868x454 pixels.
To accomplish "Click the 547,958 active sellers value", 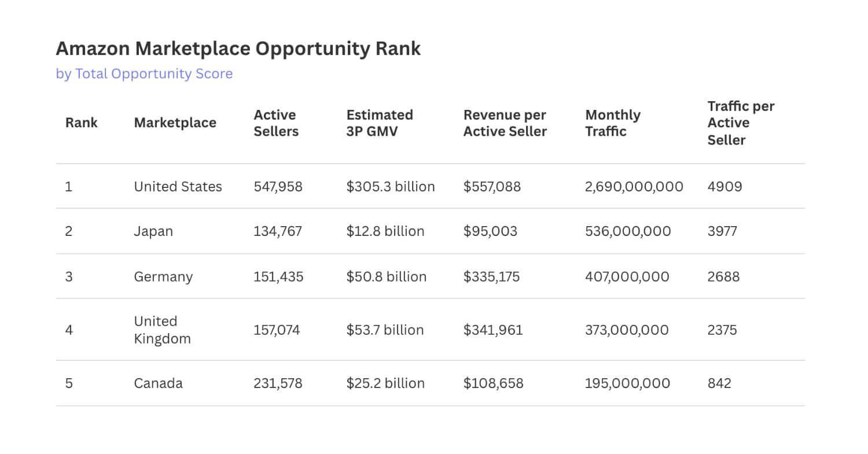I will (x=278, y=187).
